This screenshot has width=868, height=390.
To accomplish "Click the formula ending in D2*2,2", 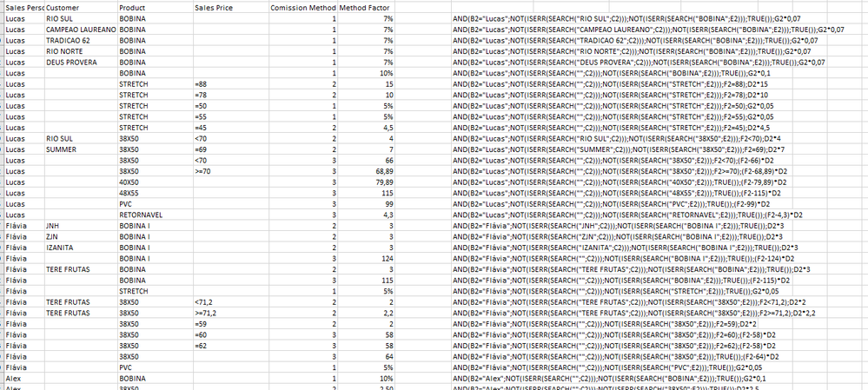I will click(633, 313).
